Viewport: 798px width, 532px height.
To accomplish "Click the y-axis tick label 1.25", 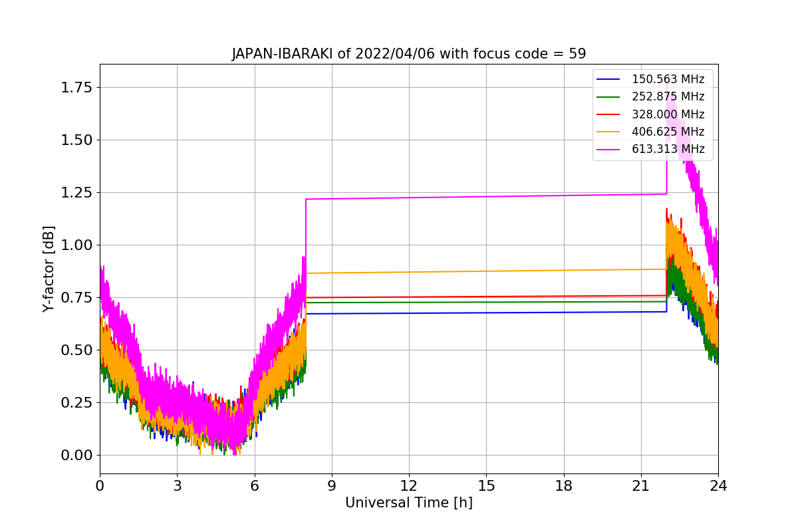I will (x=76, y=192).
